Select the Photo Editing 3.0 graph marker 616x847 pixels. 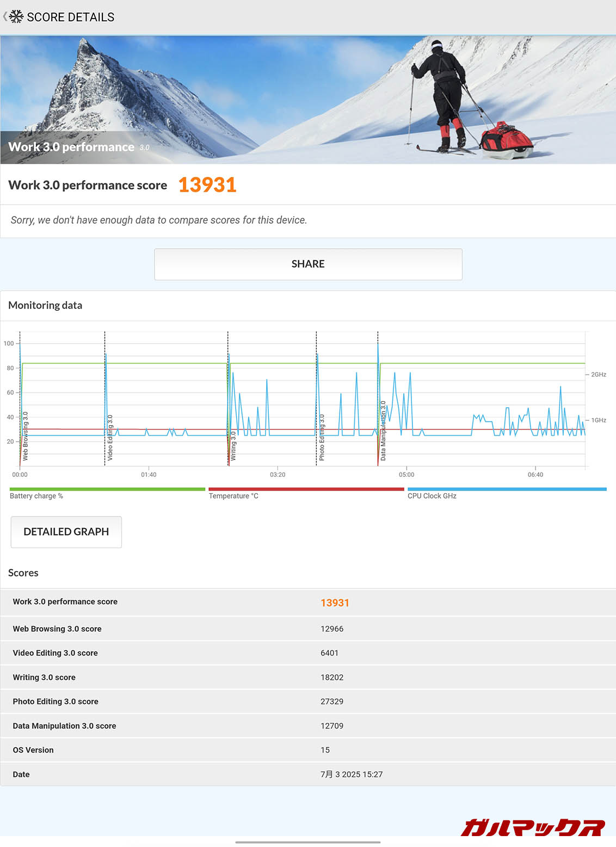click(x=322, y=438)
